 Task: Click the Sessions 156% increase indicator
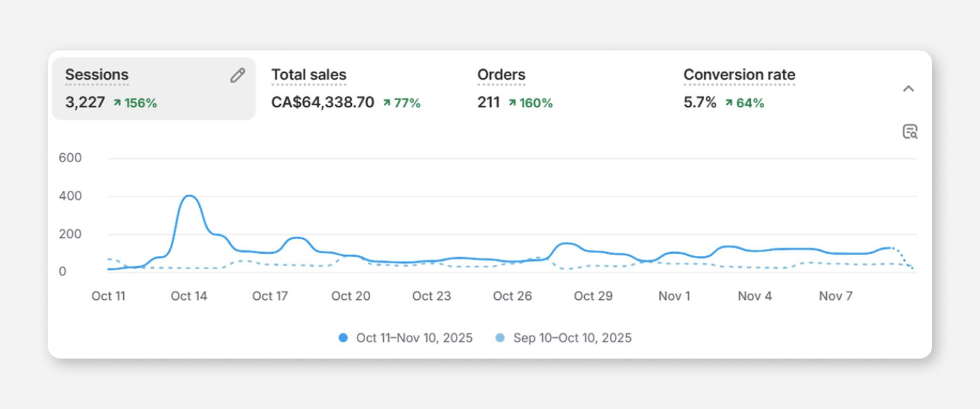(x=135, y=103)
